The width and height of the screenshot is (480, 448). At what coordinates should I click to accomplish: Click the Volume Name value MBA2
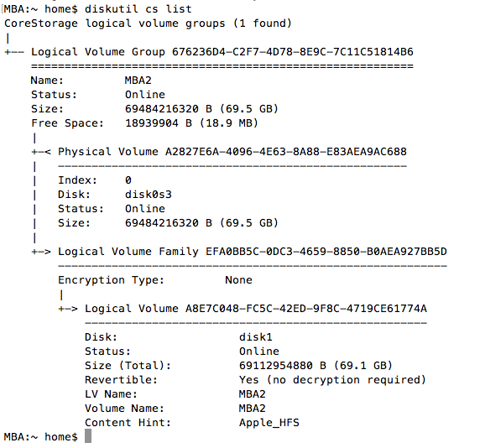[x=253, y=409]
